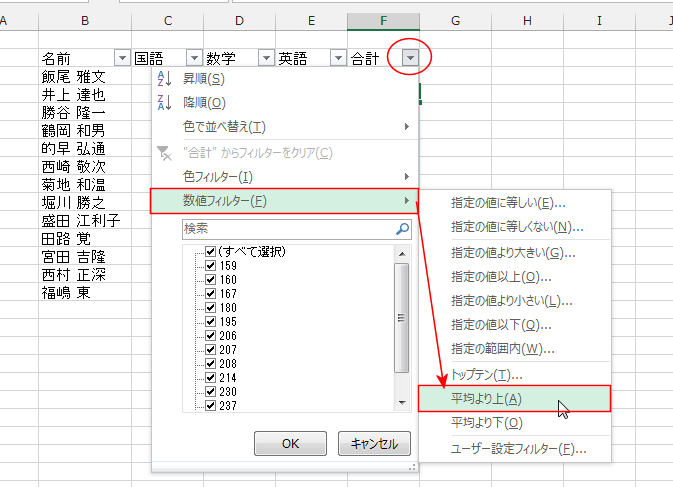Uncheck the 237 value checkbox
The height and width of the screenshot is (487, 673).
point(210,405)
